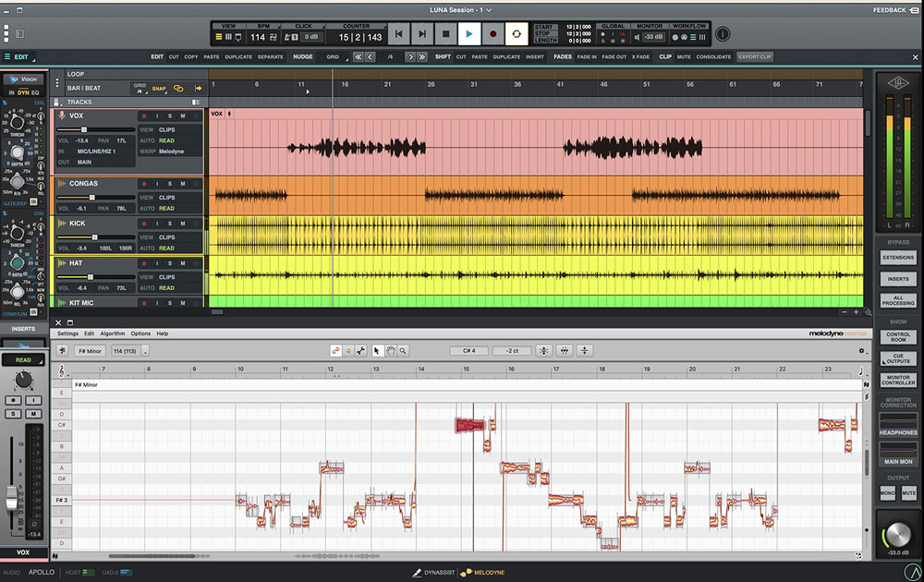The image size is (924, 582).
Task: Switch to the DYNASSIST tab
Action: 434,573
